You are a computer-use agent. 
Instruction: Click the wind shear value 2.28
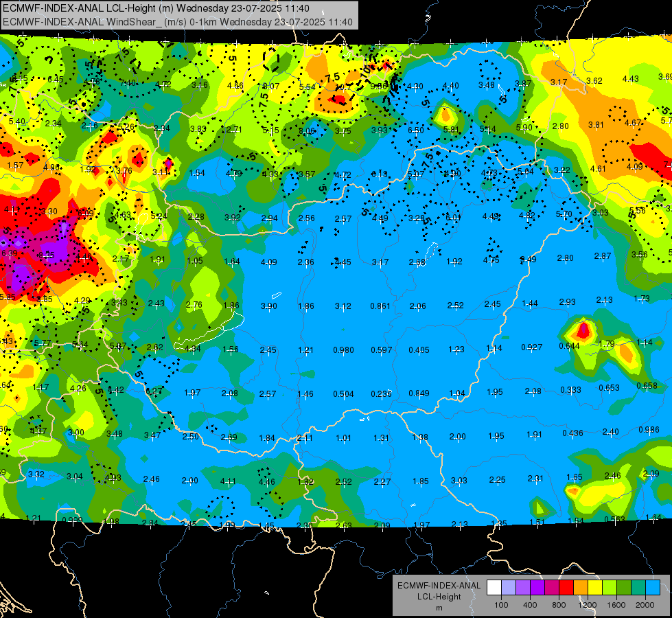pos(196,216)
